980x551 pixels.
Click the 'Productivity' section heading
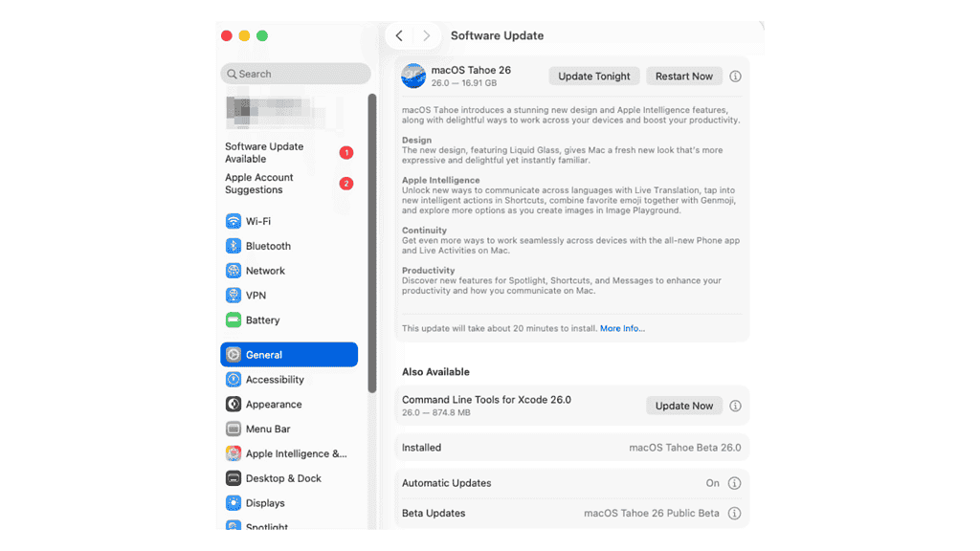tap(428, 271)
